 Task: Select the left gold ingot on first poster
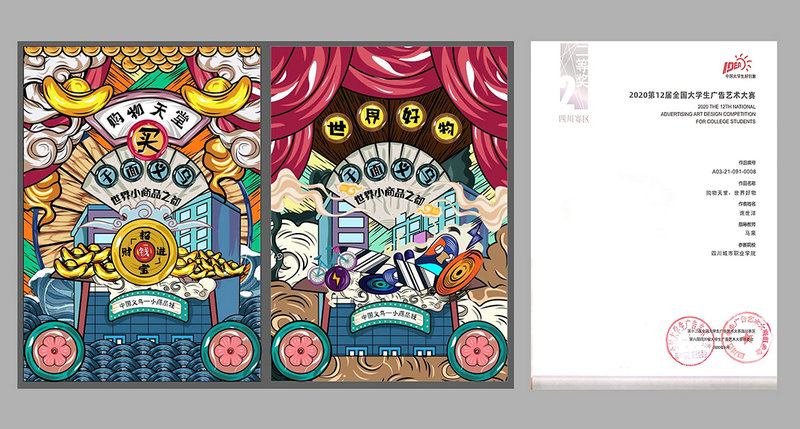(78, 95)
